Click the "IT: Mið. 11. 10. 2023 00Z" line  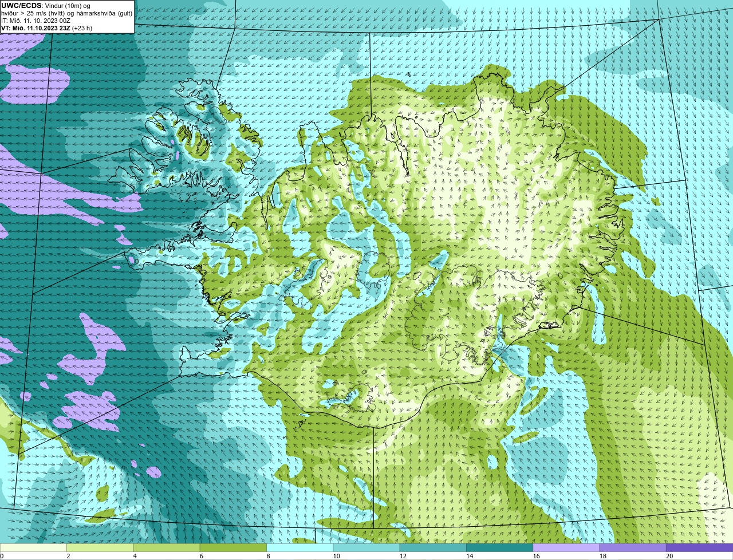coord(36,21)
